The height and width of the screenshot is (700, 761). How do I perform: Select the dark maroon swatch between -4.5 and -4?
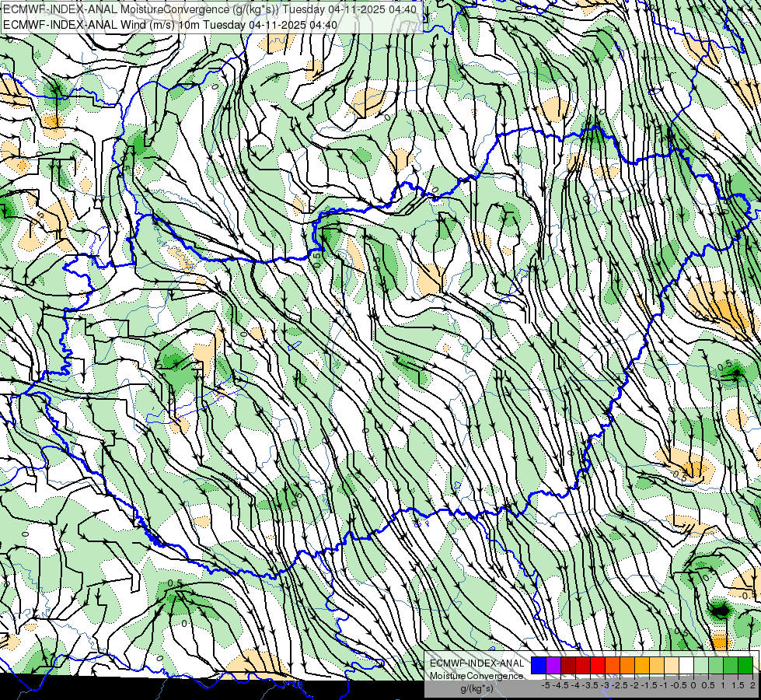(x=568, y=665)
